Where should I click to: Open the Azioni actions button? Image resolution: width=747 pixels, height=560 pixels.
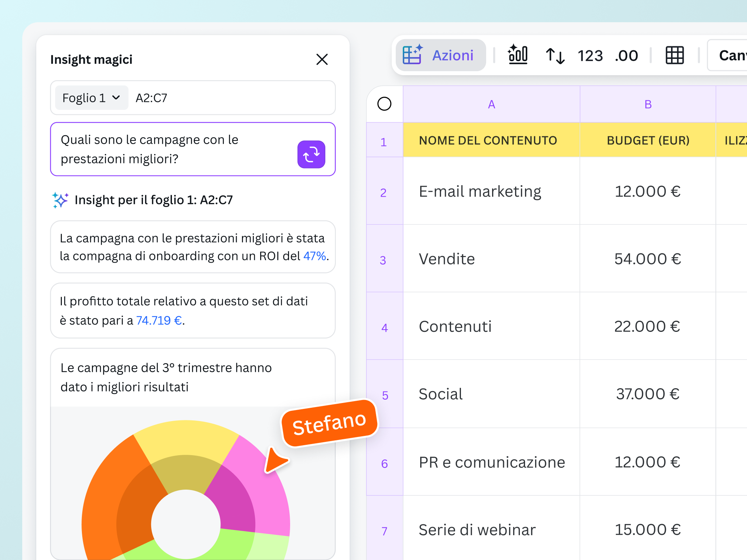click(x=441, y=55)
